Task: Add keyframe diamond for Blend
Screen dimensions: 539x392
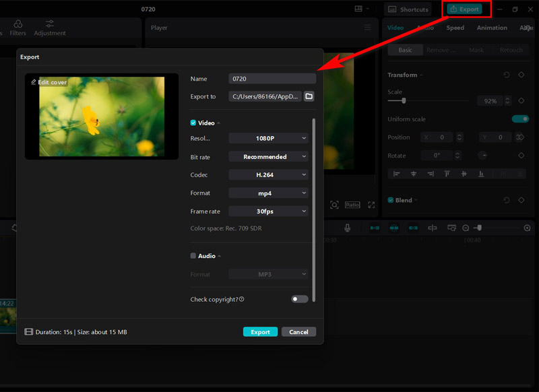Action: (x=521, y=200)
